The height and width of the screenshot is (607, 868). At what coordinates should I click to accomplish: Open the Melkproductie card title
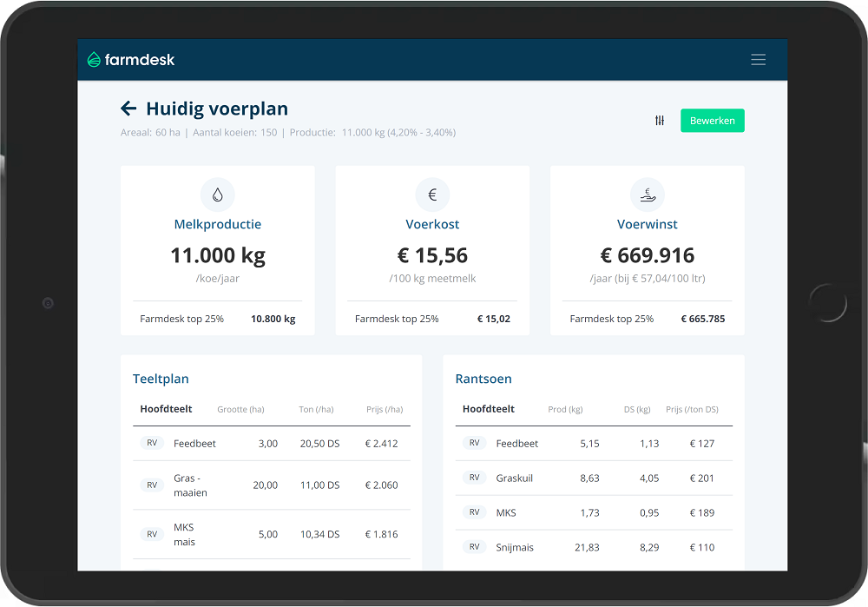click(217, 224)
